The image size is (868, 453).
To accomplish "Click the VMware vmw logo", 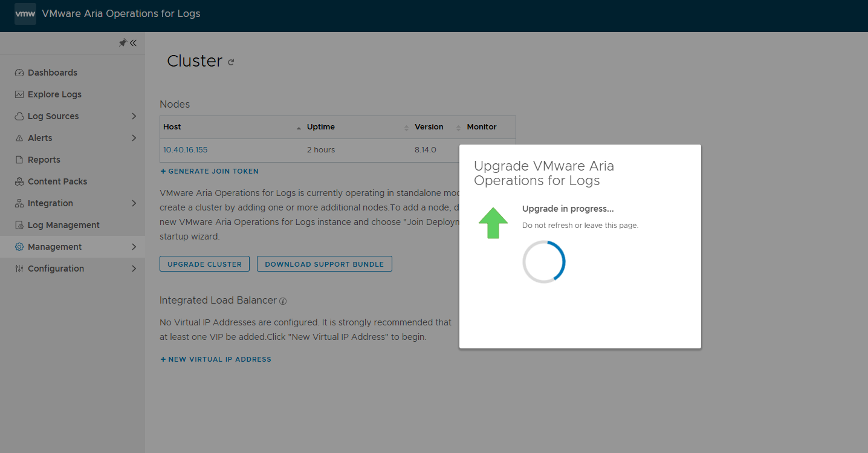I will tap(25, 13).
